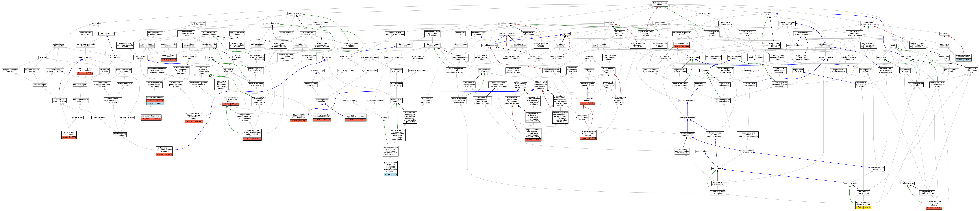Click the 'membrane invagination' node

coord(375,101)
